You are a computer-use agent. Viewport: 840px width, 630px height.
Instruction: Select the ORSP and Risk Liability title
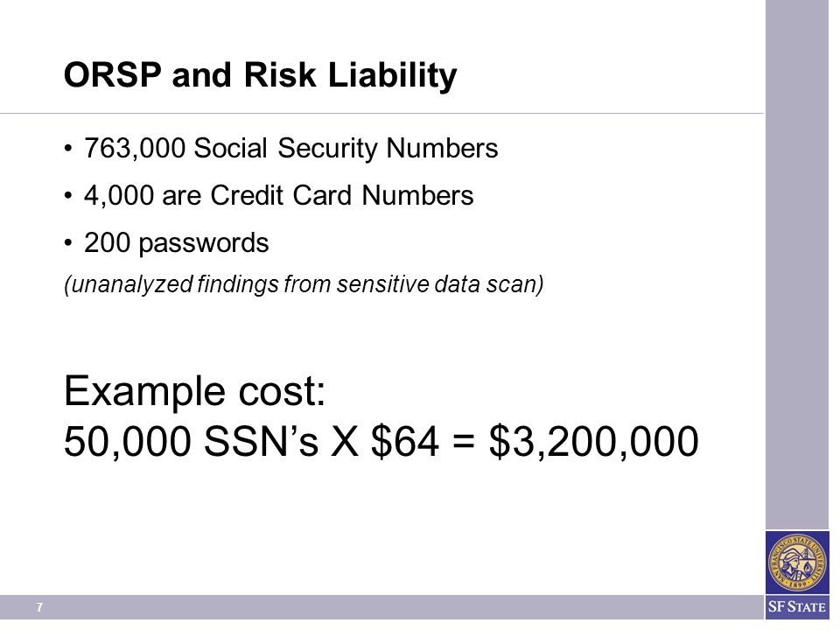click(261, 74)
